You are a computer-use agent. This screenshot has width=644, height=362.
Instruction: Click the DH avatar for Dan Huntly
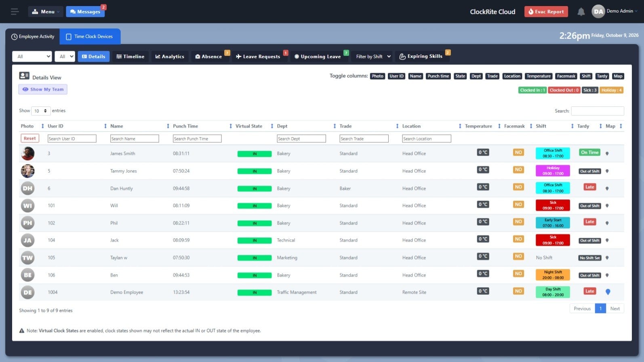(27, 188)
